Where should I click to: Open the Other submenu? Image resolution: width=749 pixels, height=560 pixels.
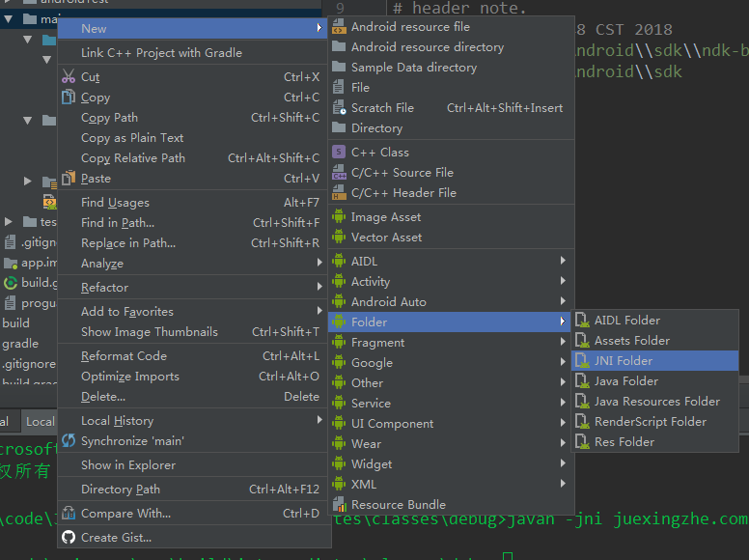(x=451, y=382)
